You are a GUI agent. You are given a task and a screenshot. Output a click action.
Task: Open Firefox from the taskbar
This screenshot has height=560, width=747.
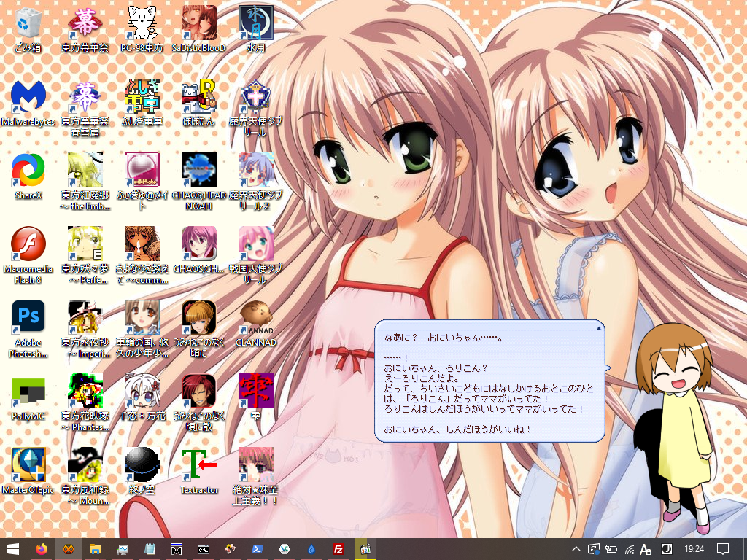42,549
